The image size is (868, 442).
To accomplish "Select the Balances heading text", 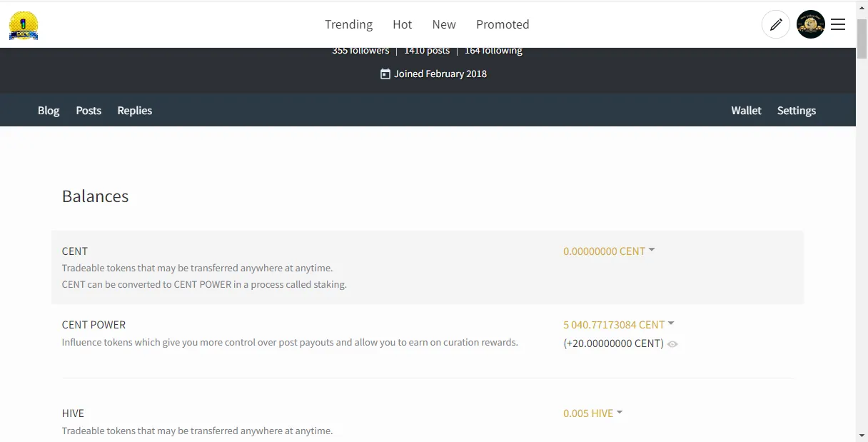I will coord(95,196).
